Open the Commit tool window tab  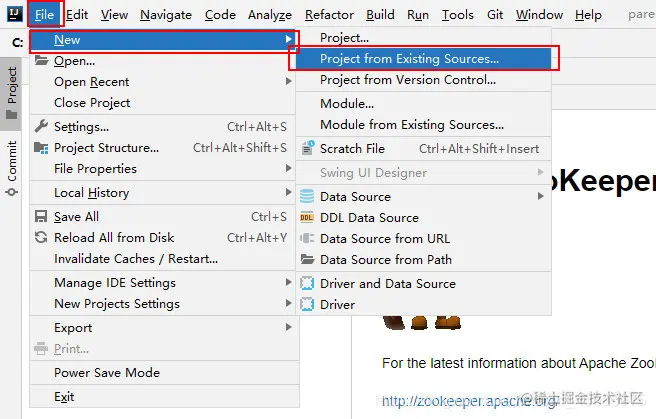[12, 167]
